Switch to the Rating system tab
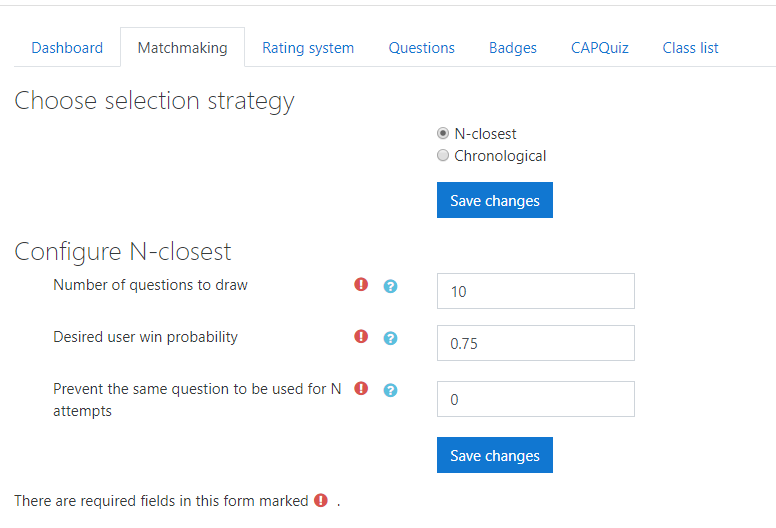Image resolution: width=776 pixels, height=528 pixels. coord(308,48)
